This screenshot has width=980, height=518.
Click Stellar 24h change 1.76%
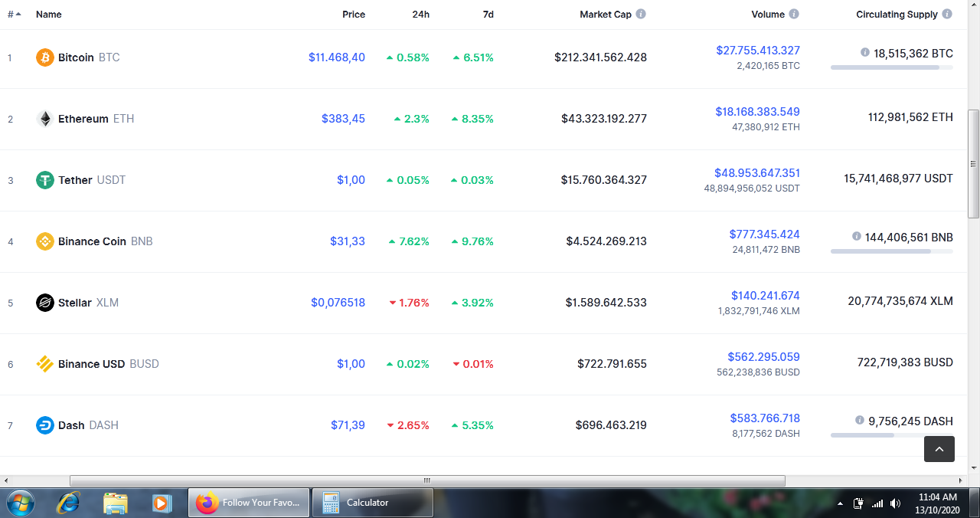coord(410,303)
